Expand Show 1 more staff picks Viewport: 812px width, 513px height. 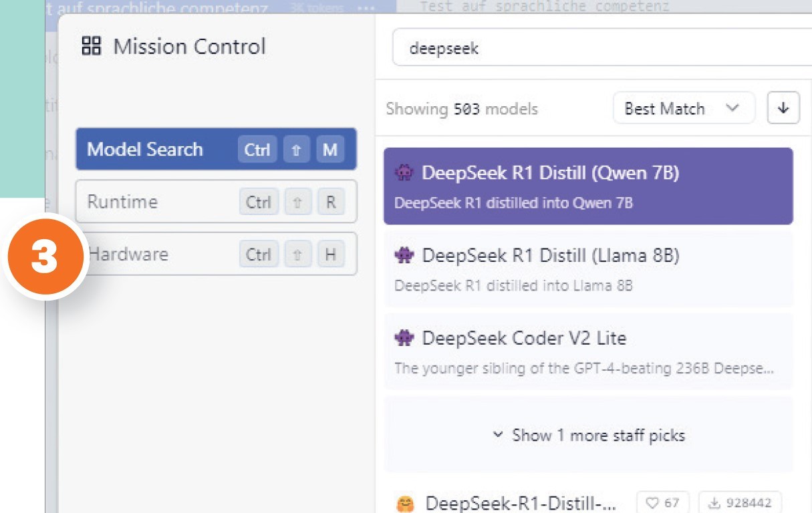pos(588,435)
